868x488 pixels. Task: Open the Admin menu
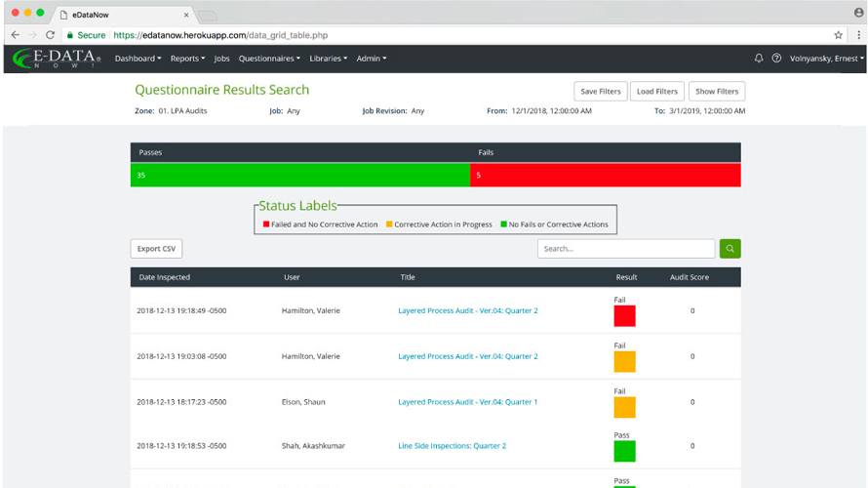372,59
